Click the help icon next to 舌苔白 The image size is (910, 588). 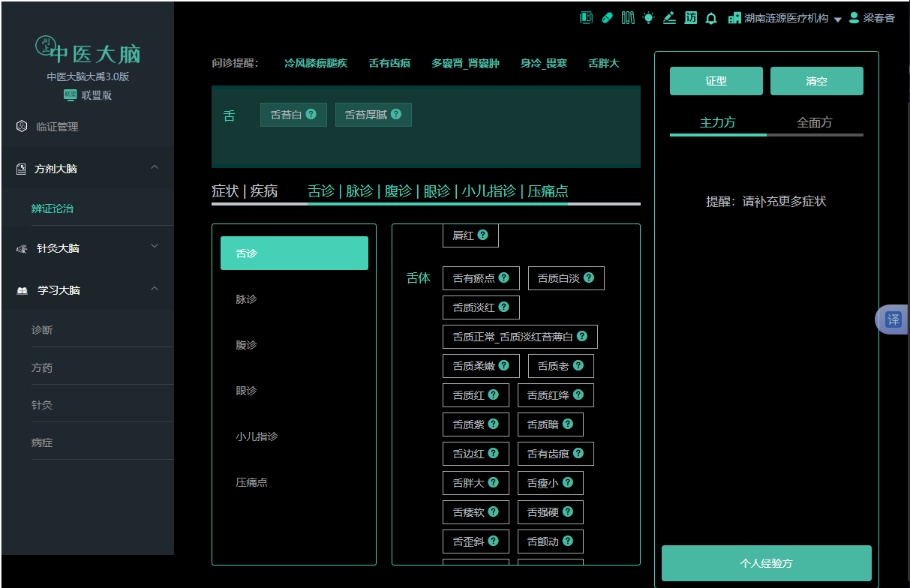point(311,114)
